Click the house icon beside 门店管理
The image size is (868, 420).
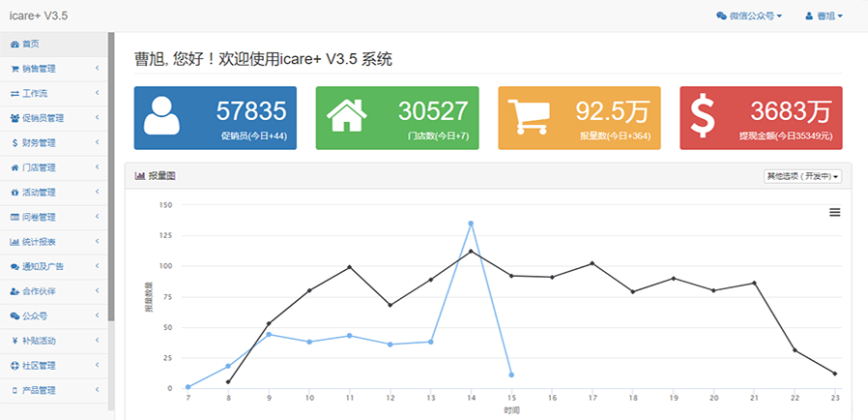[x=14, y=167]
